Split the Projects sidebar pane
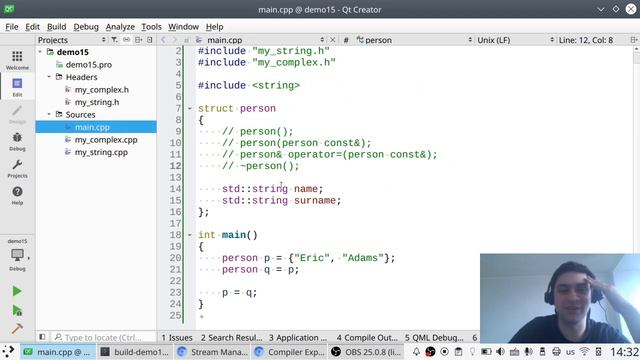This screenshot has width=640, height=360. [x=138, y=40]
